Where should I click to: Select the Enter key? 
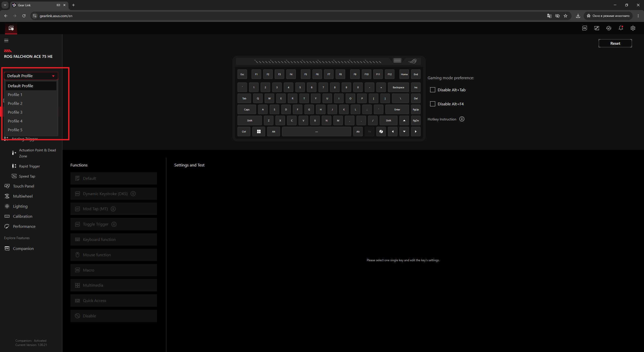[397, 110]
